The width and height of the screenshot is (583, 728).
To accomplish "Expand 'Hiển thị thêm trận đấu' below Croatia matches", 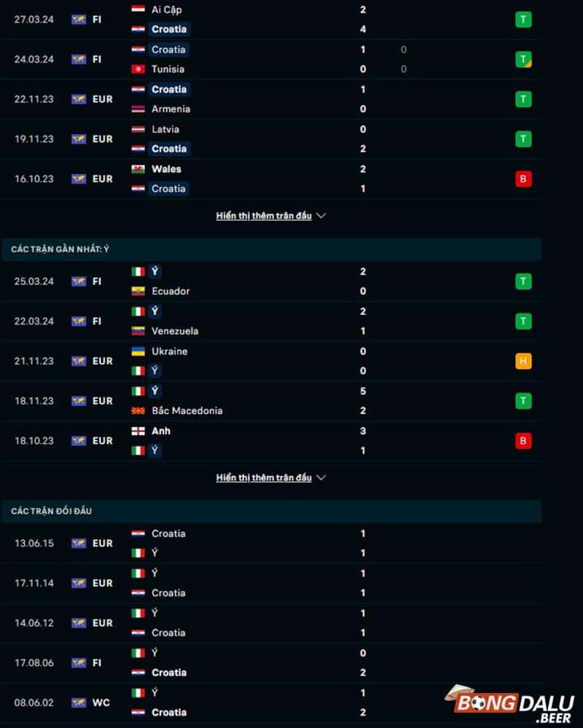I will pyautogui.click(x=264, y=215).
